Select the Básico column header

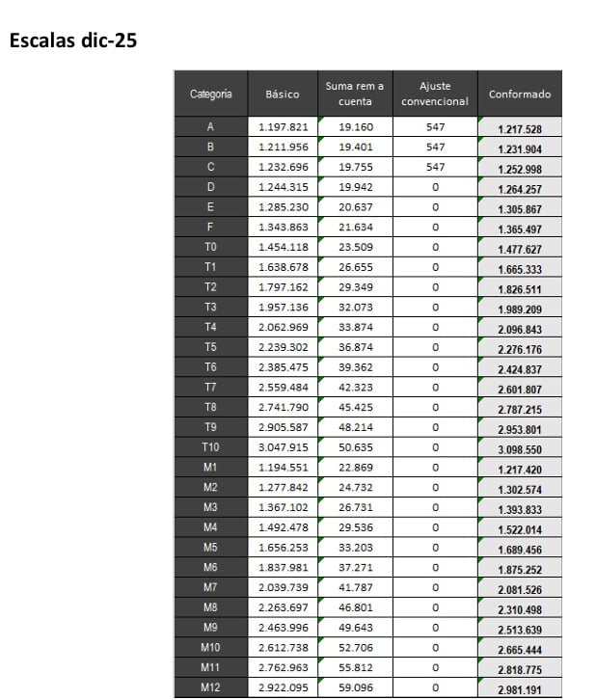(x=283, y=94)
